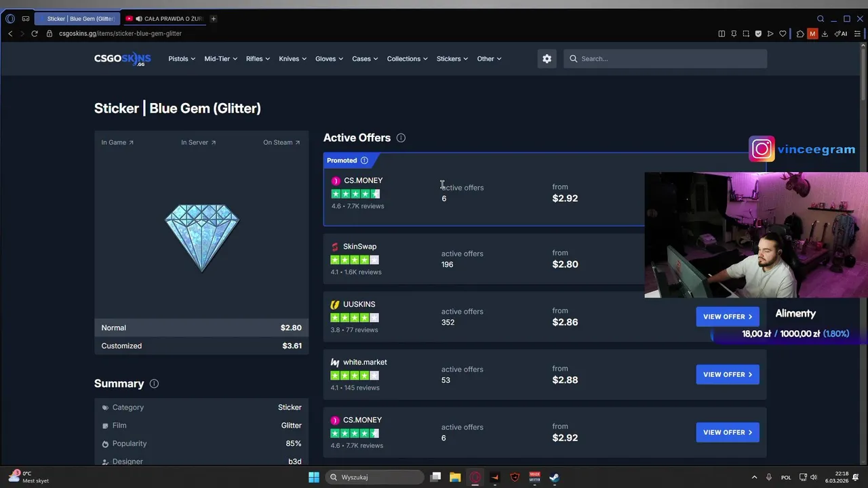Click the red M extension icon
Screen dimensions: 868x488
click(x=812, y=33)
